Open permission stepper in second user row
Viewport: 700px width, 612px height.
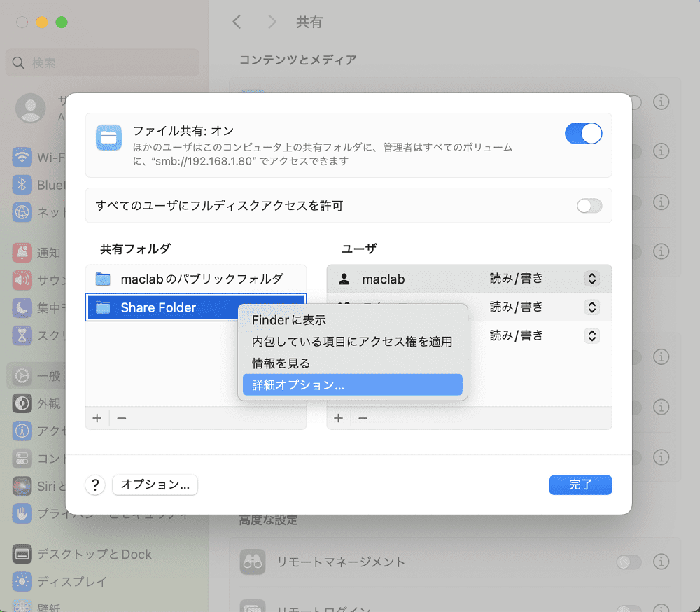(x=592, y=307)
